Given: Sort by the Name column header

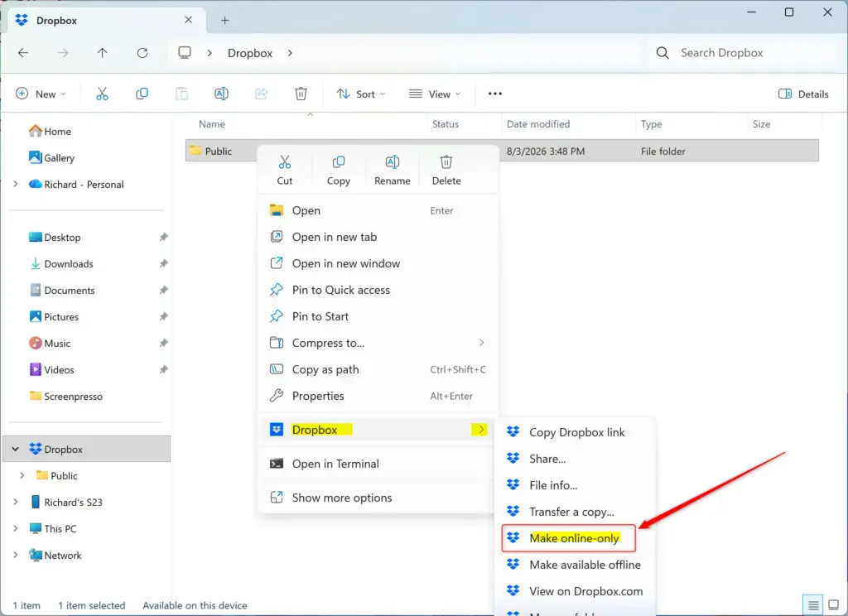Looking at the screenshot, I should (x=306, y=124).
